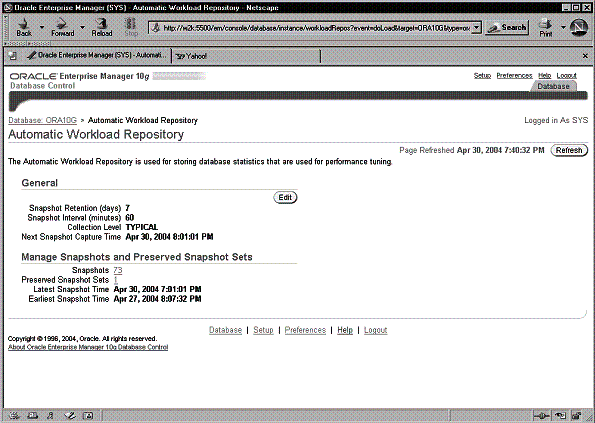Click the 'Apr 30, 2004 7:01:01 PM' latest snapshot time
Viewport: 595px width, 423px height.
[157, 289]
